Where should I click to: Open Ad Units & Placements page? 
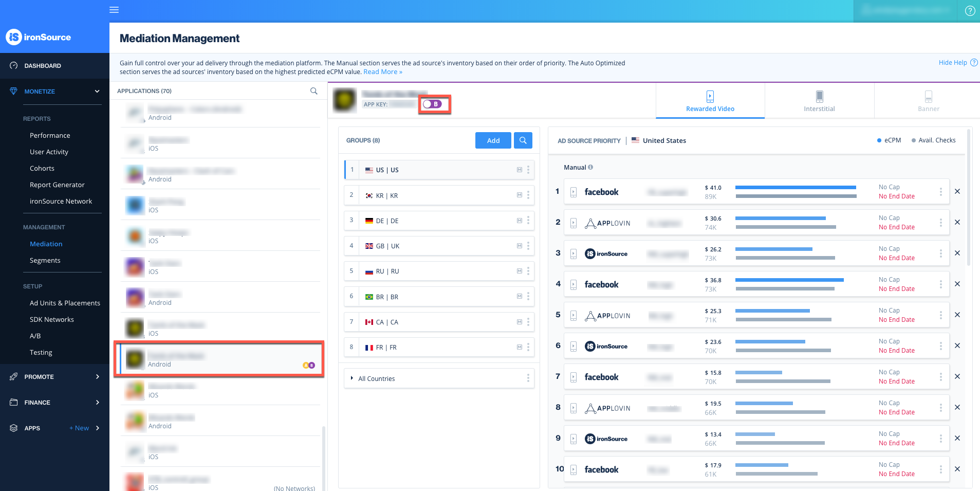pos(65,303)
